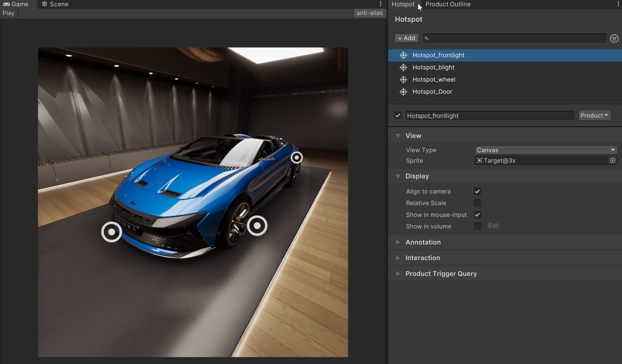Viewport: 622px width, 364px height.
Task: Switch to the Product Outline tab
Action: pyautogui.click(x=448, y=4)
